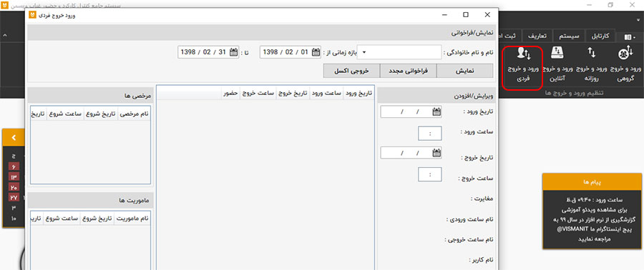Image resolution: width=644 pixels, height=270 pixels.
Task: Open the layout dropdown icon beside the کارتابل tab
Action: 630,37
